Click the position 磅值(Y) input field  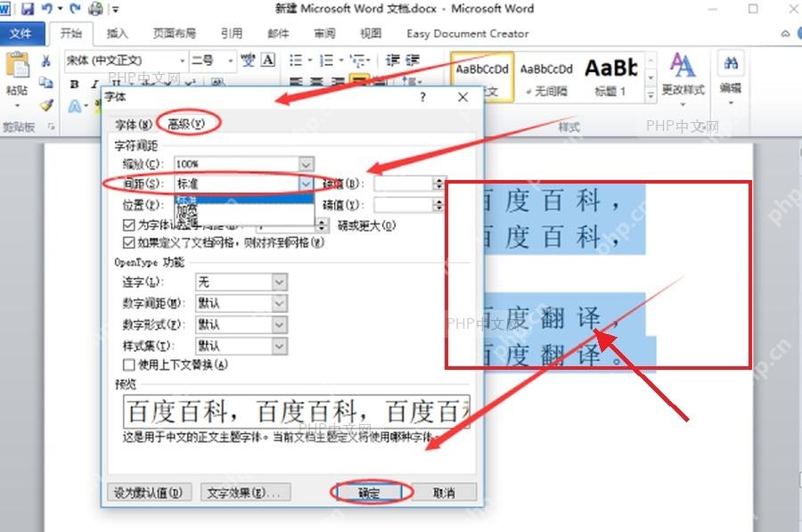[404, 205]
